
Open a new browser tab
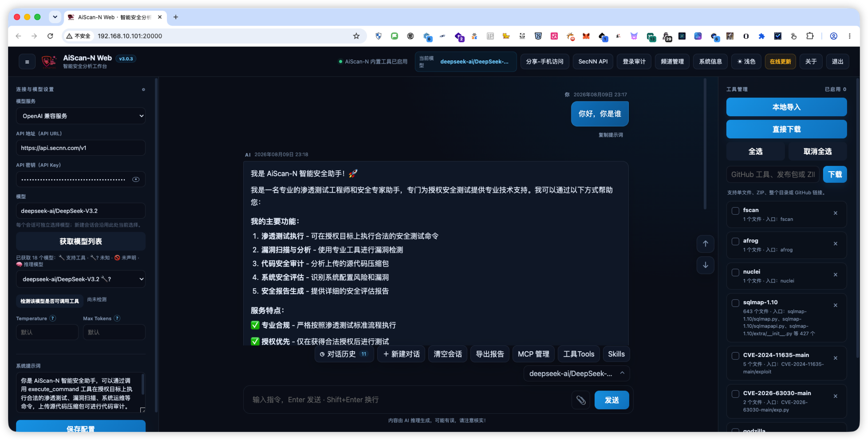pos(176,17)
